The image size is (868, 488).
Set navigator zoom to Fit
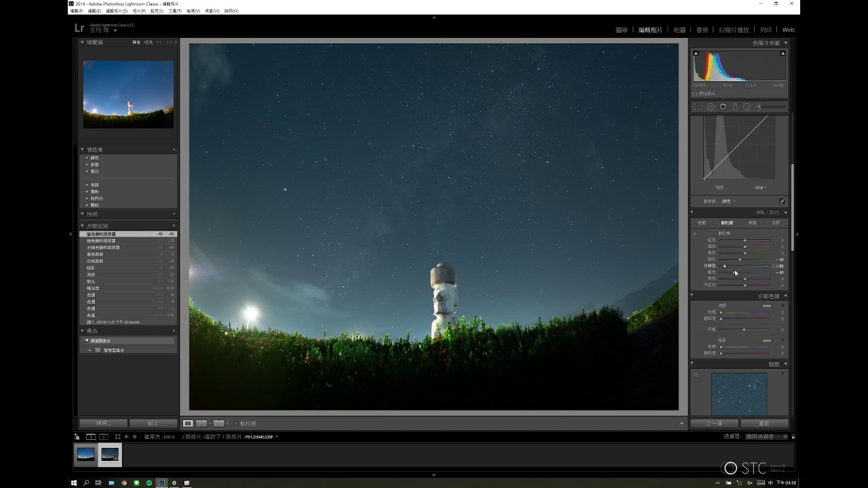[x=136, y=42]
